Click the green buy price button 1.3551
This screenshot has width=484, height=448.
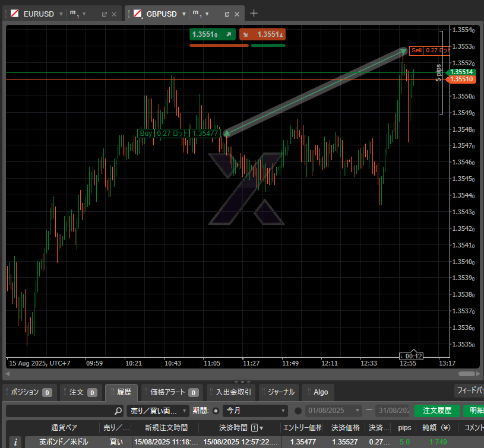pos(212,34)
